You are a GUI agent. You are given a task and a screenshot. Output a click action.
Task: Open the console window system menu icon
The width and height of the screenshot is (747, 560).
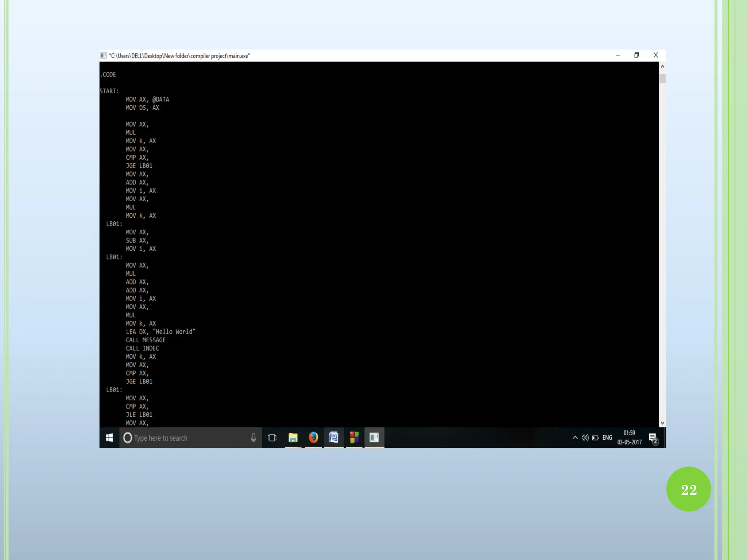[104, 55]
